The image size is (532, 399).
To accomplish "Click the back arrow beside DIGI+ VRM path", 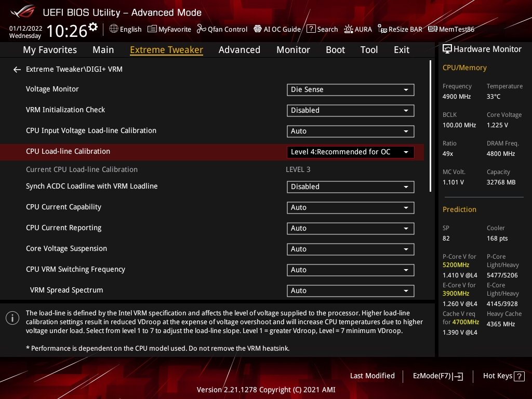I will 17,70.
